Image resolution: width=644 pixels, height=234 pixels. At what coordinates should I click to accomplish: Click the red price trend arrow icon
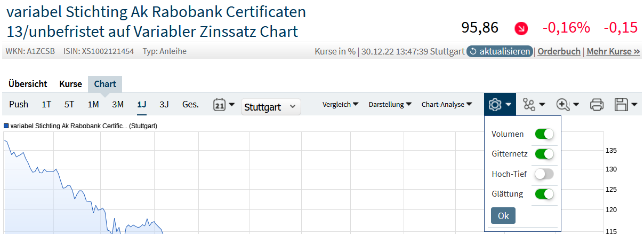521,28
